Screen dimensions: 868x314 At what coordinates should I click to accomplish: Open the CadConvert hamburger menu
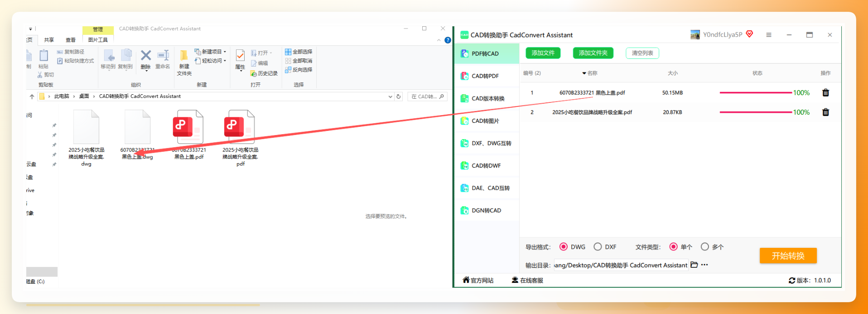tap(769, 35)
